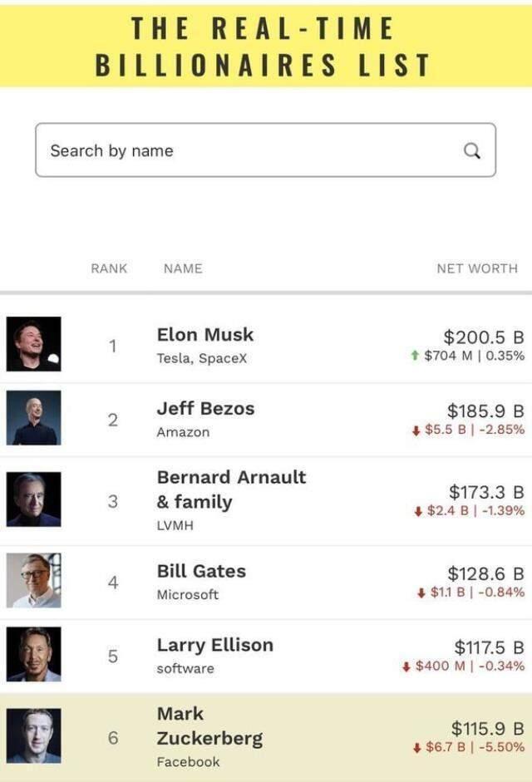Sort the list by the RANK header
Screen dimensions: 532x782
click(109, 268)
